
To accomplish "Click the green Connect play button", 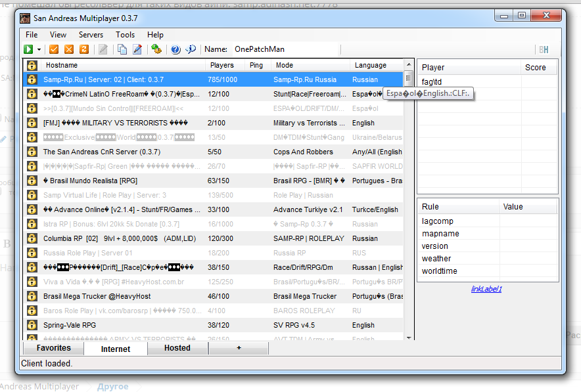I will click(x=28, y=49).
